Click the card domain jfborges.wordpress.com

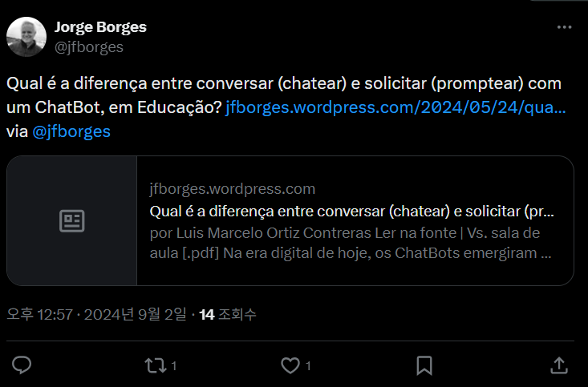pos(233,189)
